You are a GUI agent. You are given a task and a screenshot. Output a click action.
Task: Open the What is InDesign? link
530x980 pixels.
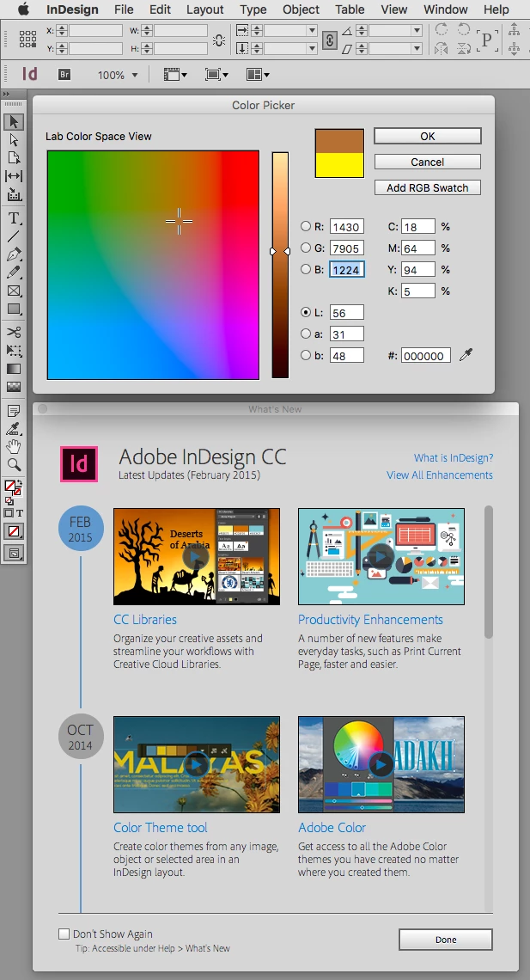point(454,457)
